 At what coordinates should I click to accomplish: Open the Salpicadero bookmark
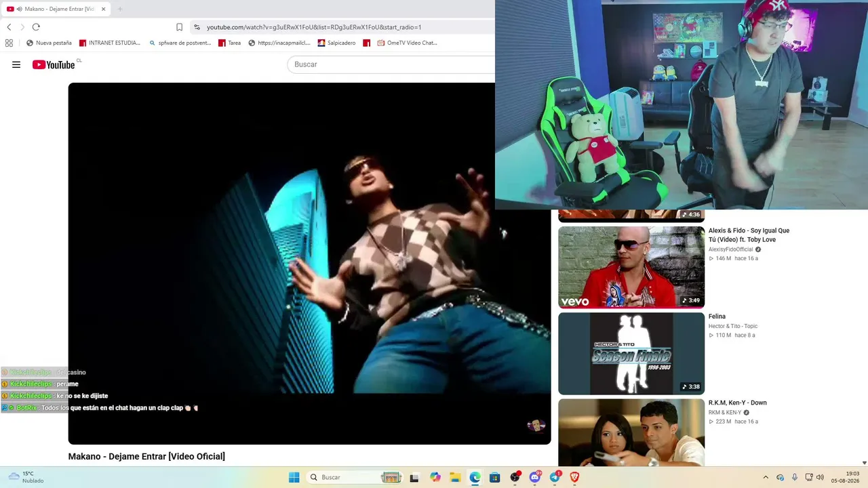pos(336,43)
